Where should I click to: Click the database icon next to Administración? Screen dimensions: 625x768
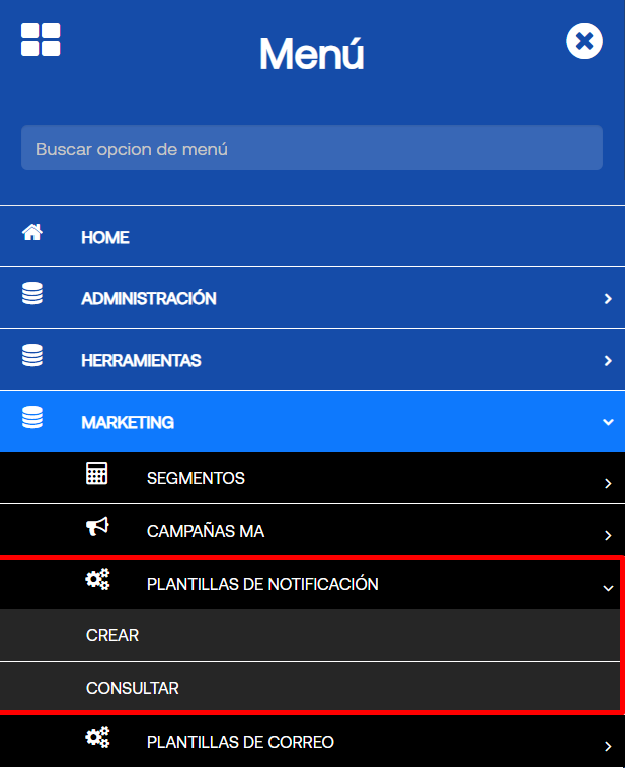click(33, 294)
